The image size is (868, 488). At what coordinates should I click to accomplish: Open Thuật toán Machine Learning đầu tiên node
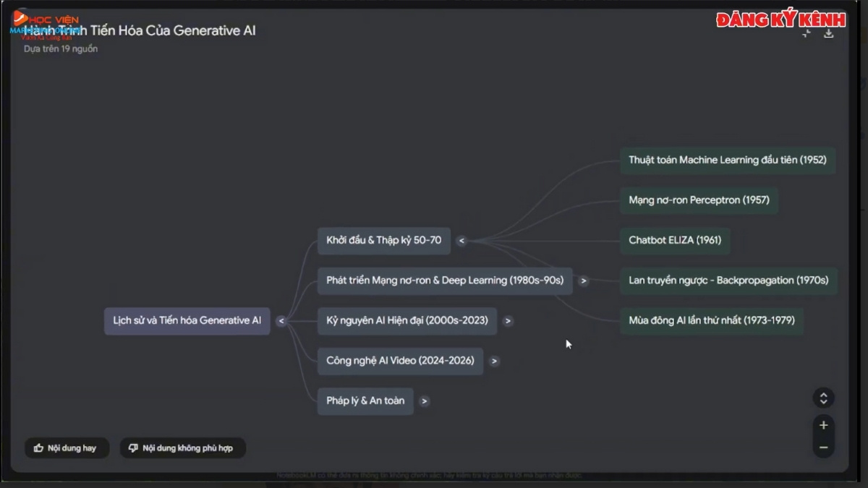click(x=727, y=160)
